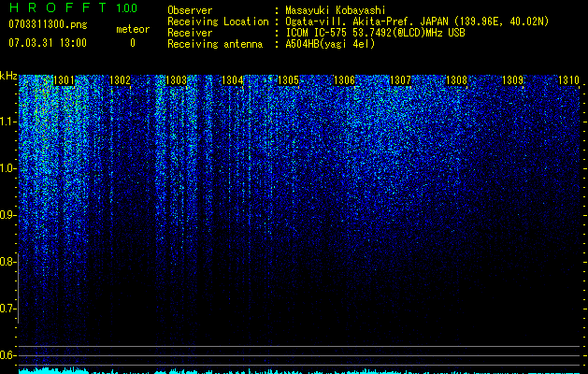
Task: Click the HROFFT 1.0.0 title text
Action: click(73, 7)
